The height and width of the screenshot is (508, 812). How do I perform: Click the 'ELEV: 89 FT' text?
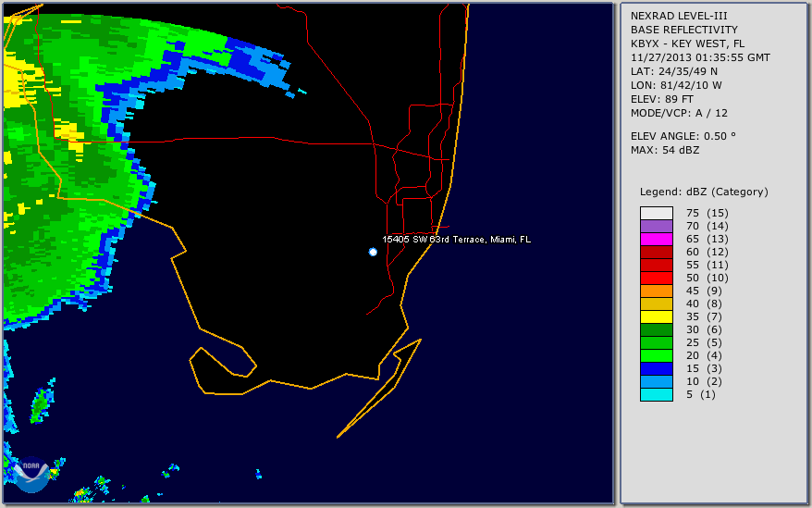(x=662, y=100)
